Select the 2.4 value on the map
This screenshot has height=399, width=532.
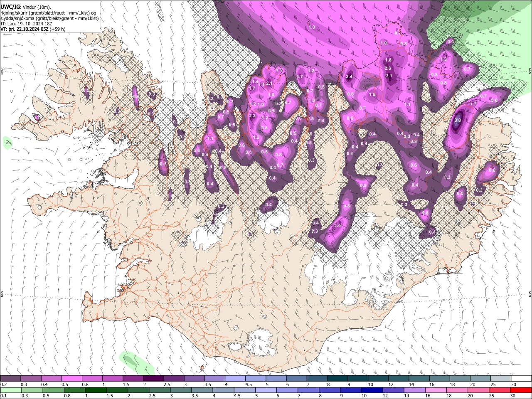tap(349, 76)
